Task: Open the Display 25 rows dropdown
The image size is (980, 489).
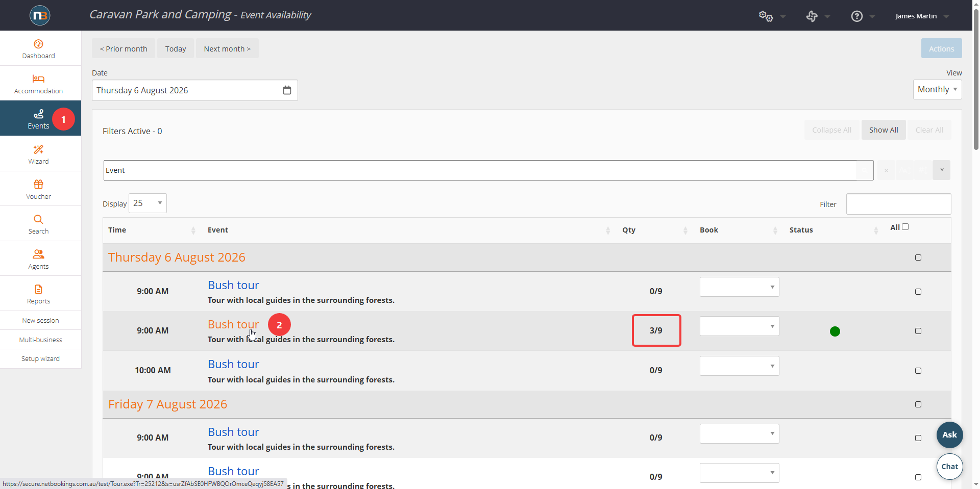Action: [x=148, y=203]
